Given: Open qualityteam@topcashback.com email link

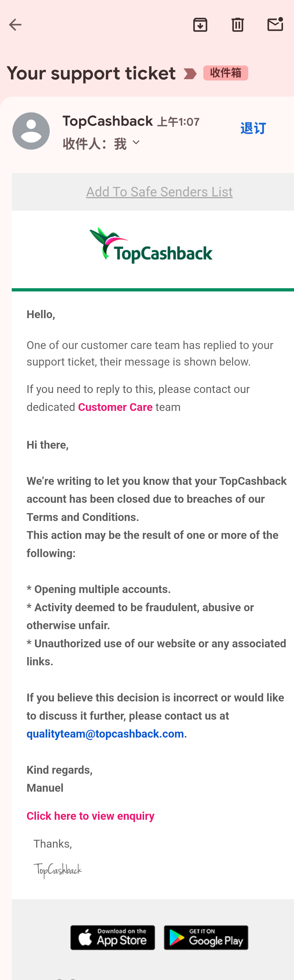Looking at the screenshot, I should tap(105, 733).
